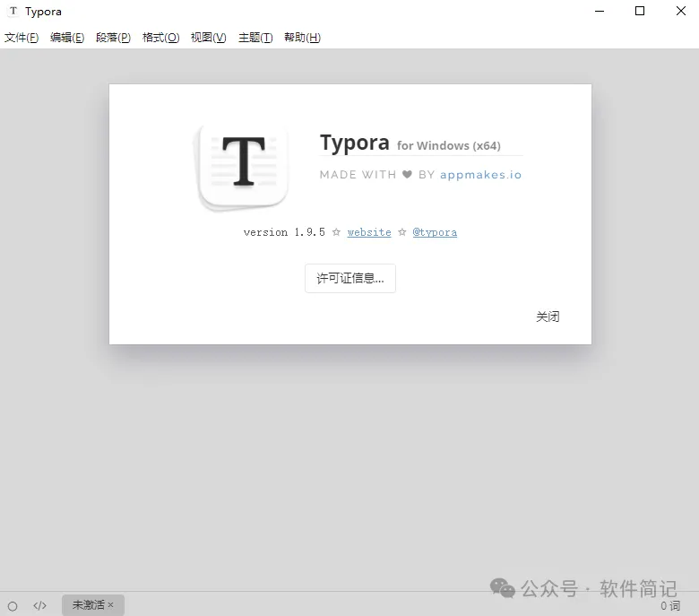Toggle sidebar with circle icon in status bar
Image resolution: width=699 pixels, height=616 pixels.
[13, 606]
